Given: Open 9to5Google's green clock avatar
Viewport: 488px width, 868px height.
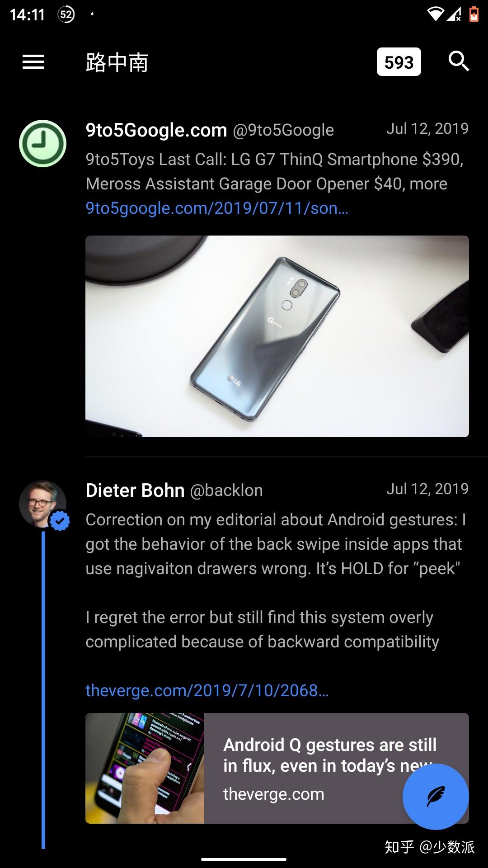Looking at the screenshot, I should click(43, 144).
